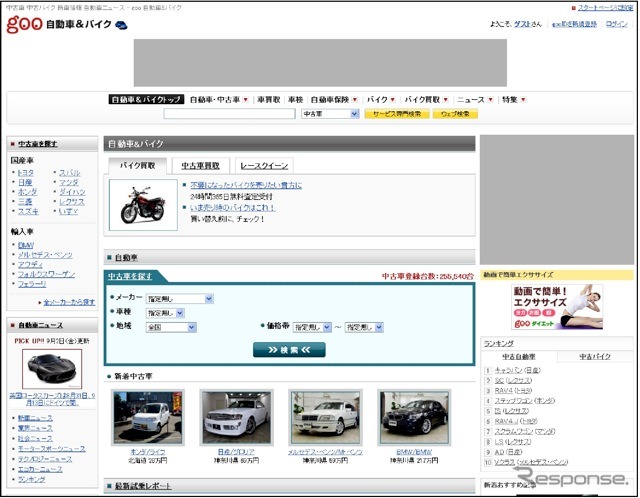Open the 全メーカーから探す link
Viewport: 640px width, 498px height.
click(69, 302)
